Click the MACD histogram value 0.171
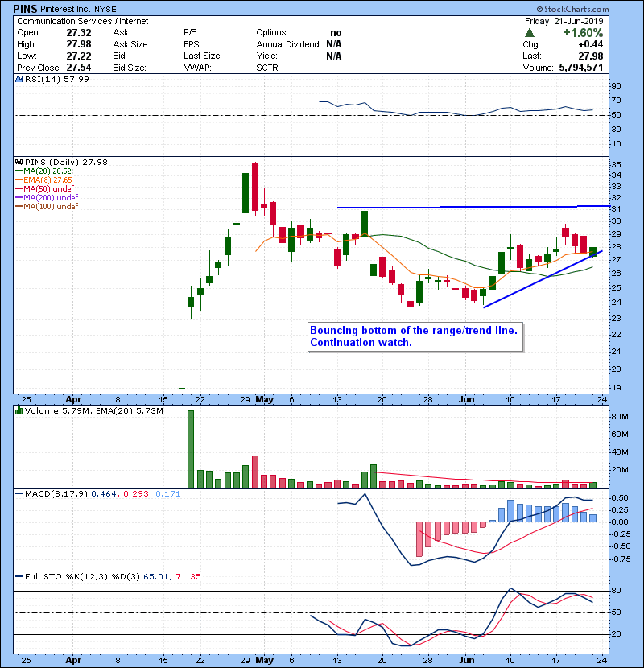This screenshot has width=644, height=668. click(168, 494)
